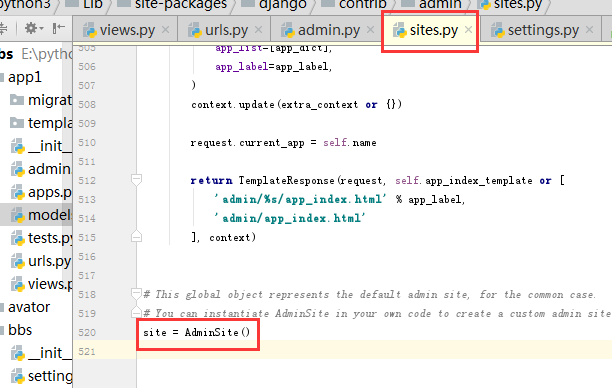Click line number 520 in gutter
The image size is (612, 388).
point(87,333)
